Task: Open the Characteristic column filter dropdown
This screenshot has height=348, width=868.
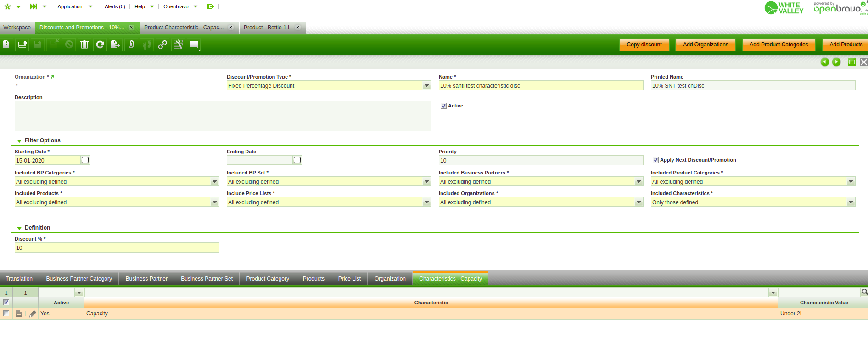Action: click(773, 292)
